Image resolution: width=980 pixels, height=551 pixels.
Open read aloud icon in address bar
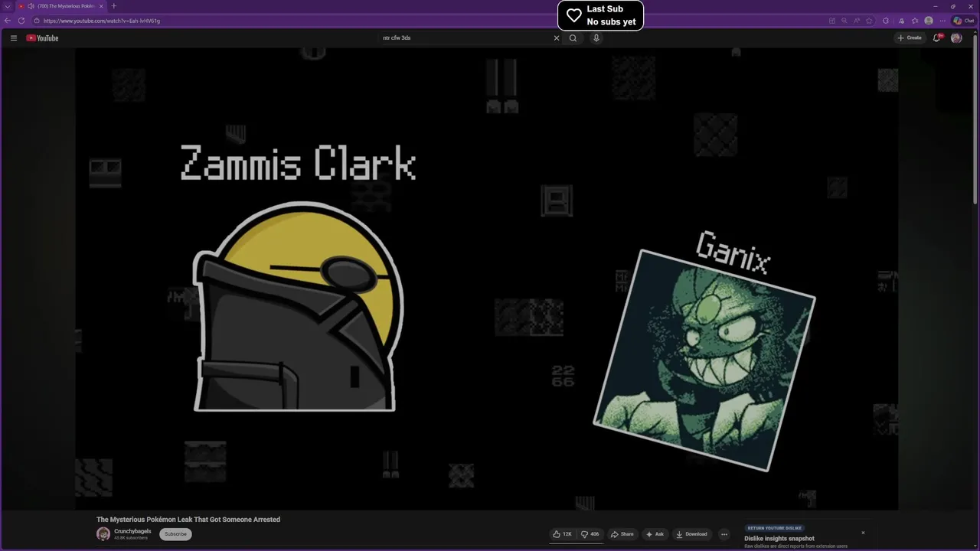pos(857,21)
